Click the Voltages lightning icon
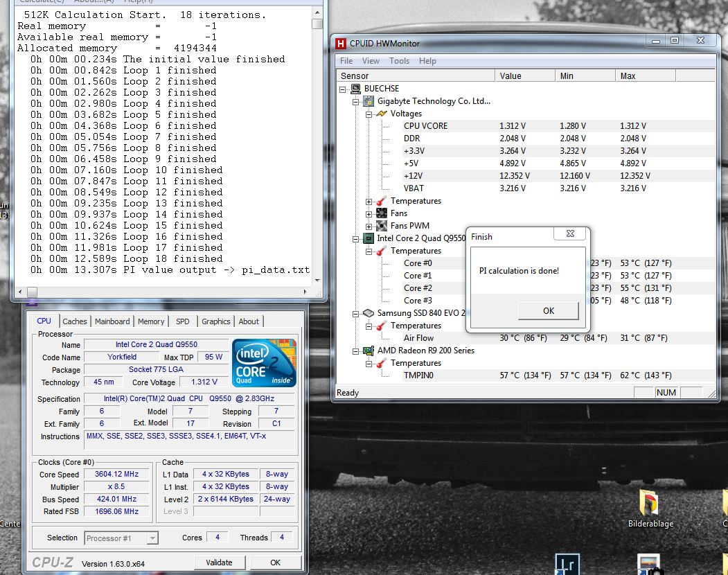 click(x=382, y=114)
